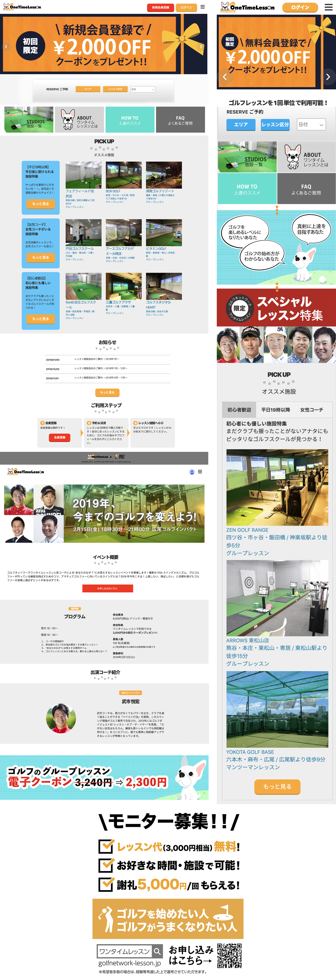Select 女性コーチ tab in pickup section
The height and width of the screenshot is (980, 336).
pyautogui.click(x=311, y=410)
